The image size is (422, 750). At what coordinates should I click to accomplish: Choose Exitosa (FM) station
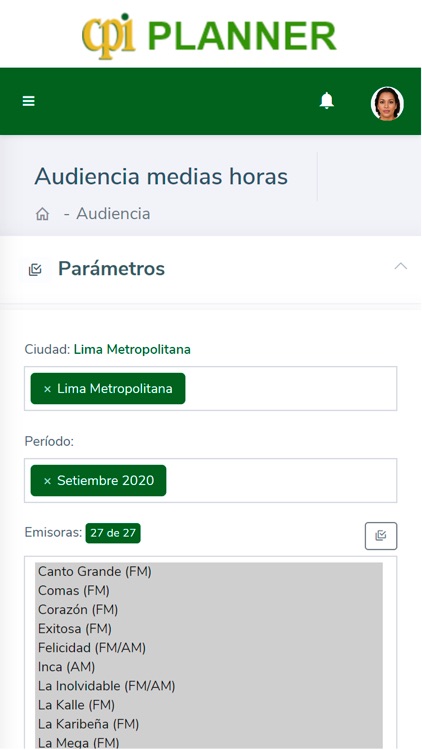[209, 629]
